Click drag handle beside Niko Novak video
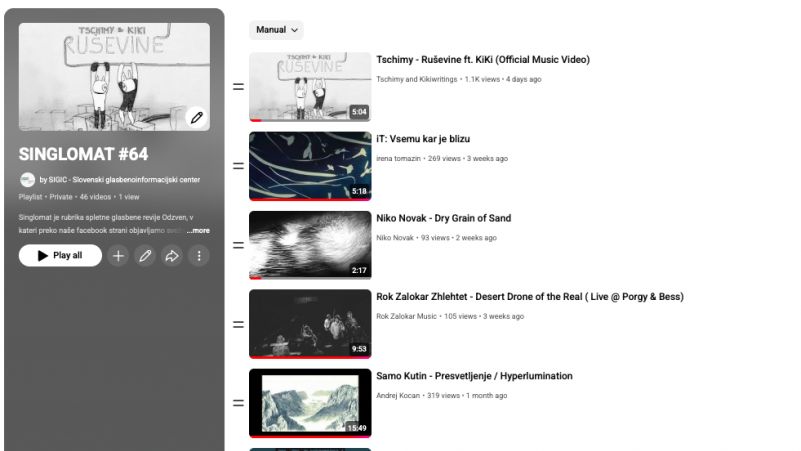801x451 pixels. click(x=238, y=245)
